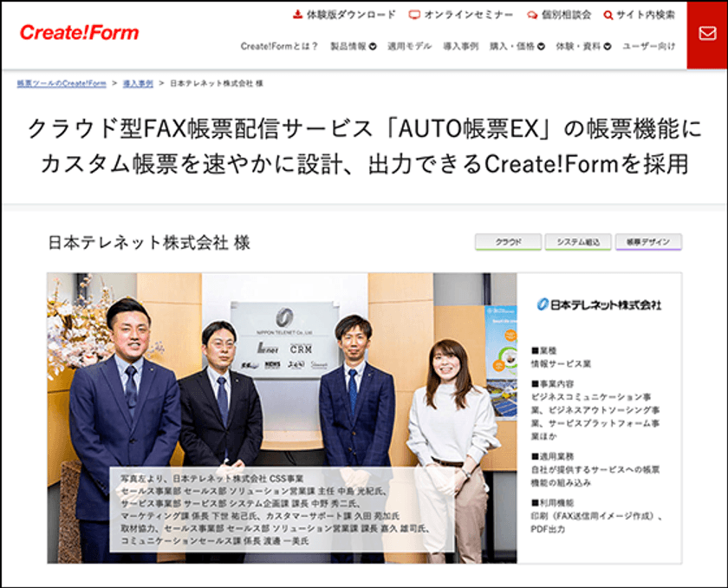Select the ユーザー向け menu item
Screen dimensions: 728x588
coord(648,46)
